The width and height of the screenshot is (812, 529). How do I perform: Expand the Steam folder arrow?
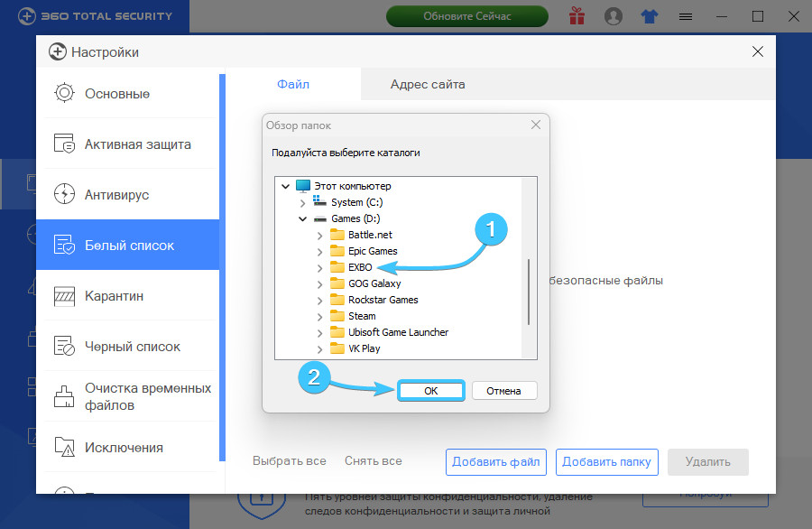point(319,316)
